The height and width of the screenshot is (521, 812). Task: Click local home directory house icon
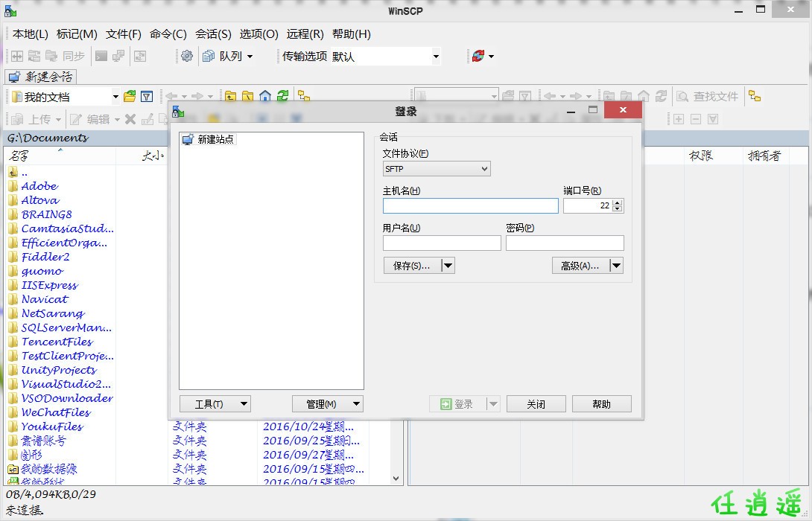pos(265,96)
